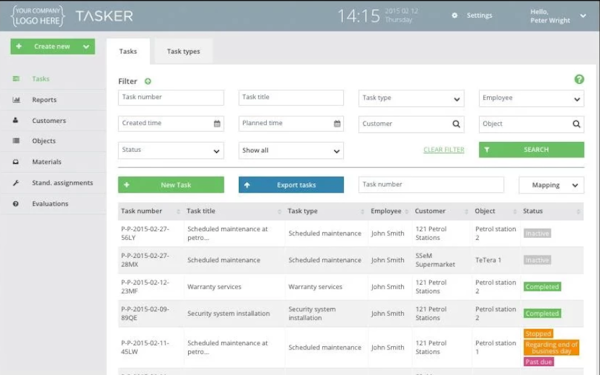600x375 pixels.
Task: Select task P-P-2015-02-11-45LW
Action: pos(145,347)
